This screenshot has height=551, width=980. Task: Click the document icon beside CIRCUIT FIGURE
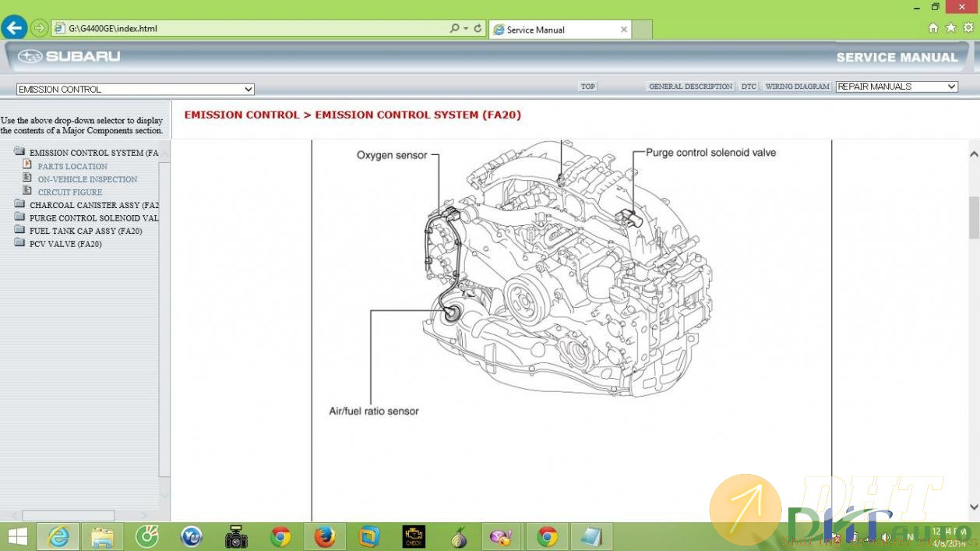(27, 190)
